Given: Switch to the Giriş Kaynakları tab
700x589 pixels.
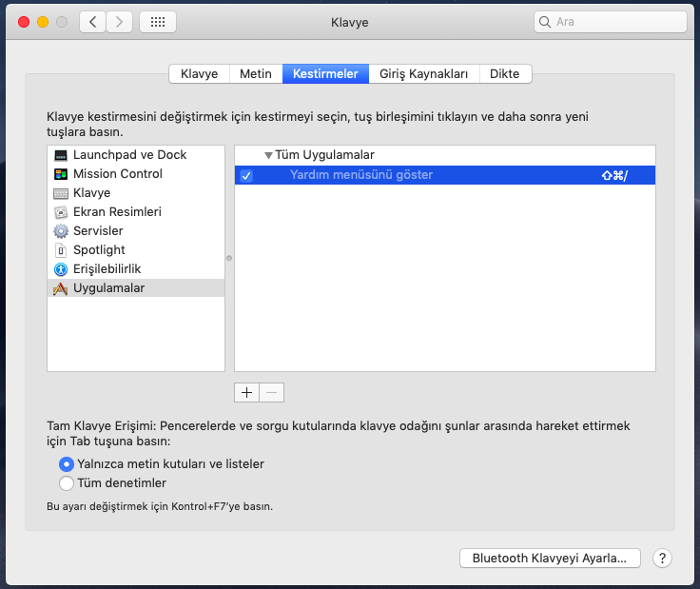Looking at the screenshot, I should point(423,73).
